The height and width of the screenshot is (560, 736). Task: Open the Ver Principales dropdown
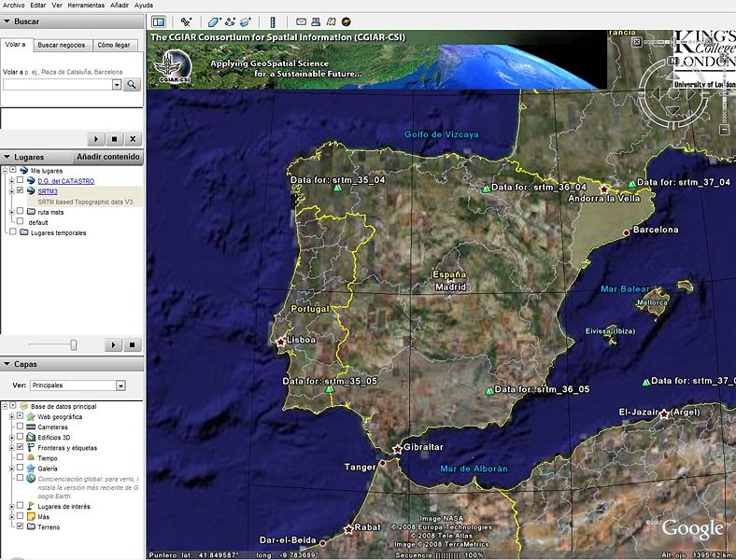tap(120, 385)
